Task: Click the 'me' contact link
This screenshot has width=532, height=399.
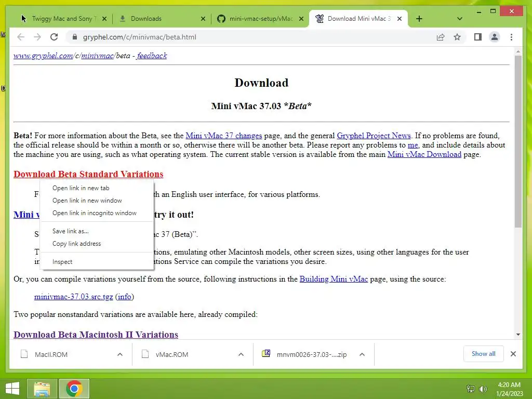Action: (x=413, y=145)
